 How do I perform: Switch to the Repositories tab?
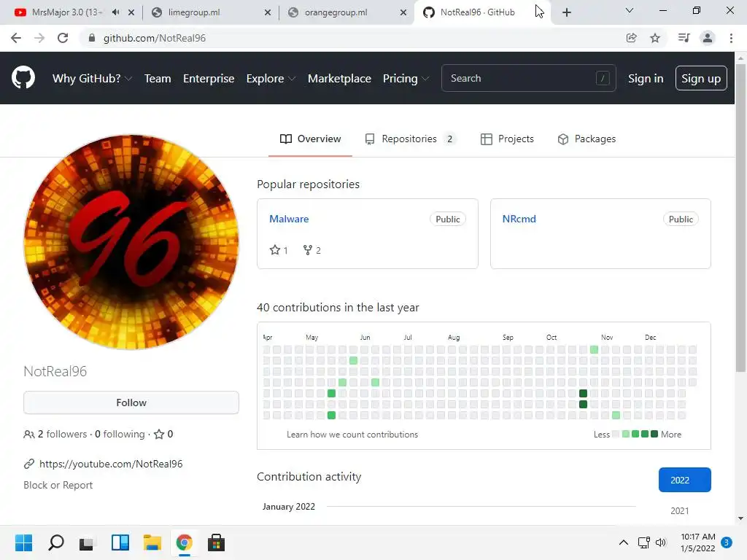(411, 139)
